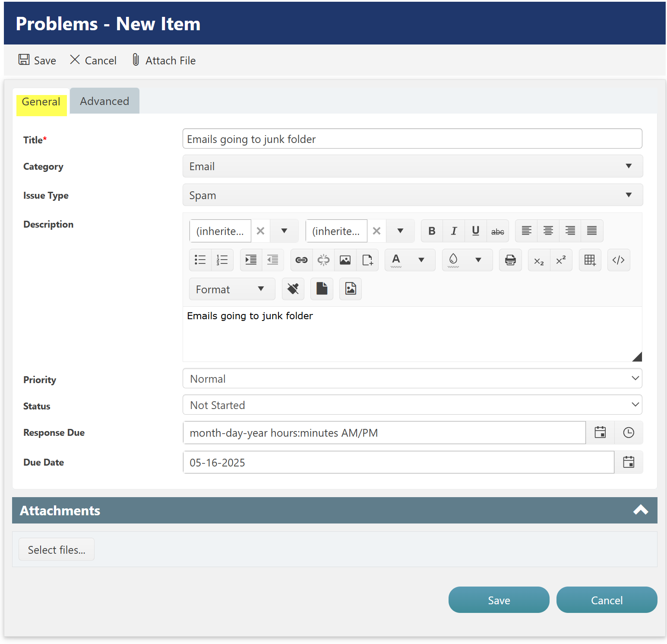The height and width of the screenshot is (644, 667).
Task: Apply superscript formatting
Action: pyautogui.click(x=561, y=260)
